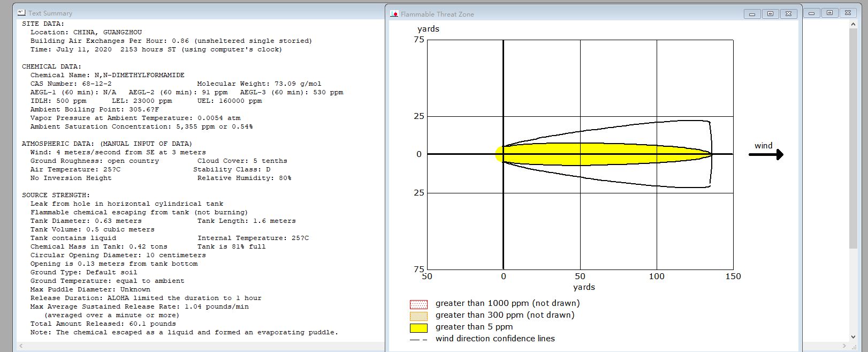Click the 'Cloud Cover: 5 tenths' text

coord(242,161)
